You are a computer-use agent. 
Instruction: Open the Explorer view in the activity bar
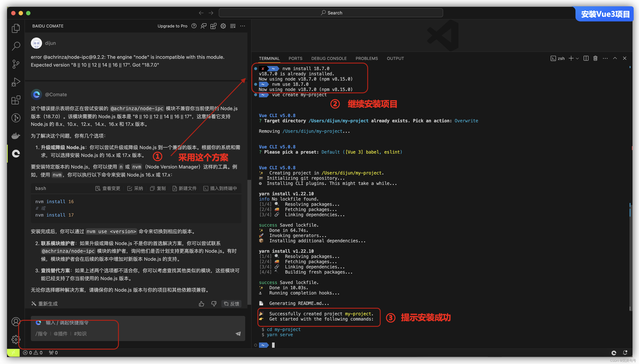coord(16,28)
